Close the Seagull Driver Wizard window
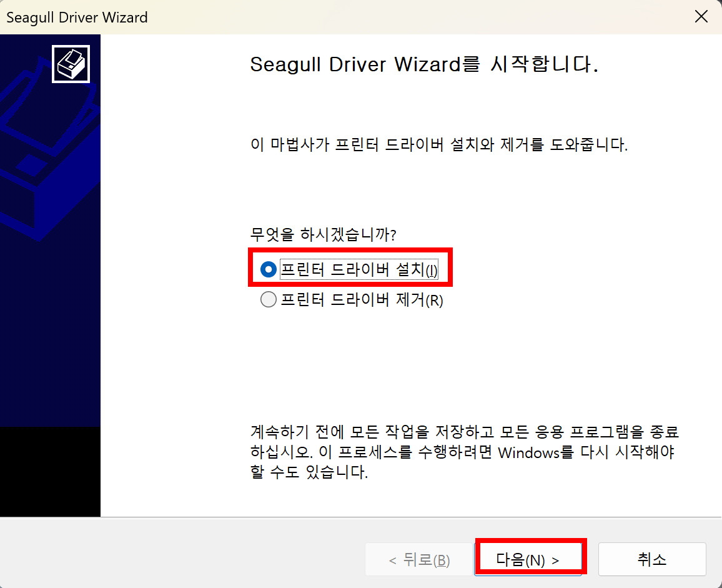The width and height of the screenshot is (722, 588). [701, 17]
